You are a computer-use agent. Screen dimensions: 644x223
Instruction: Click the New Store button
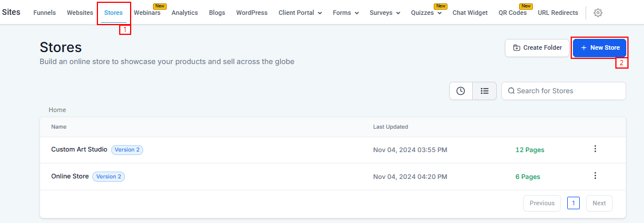[x=600, y=48]
